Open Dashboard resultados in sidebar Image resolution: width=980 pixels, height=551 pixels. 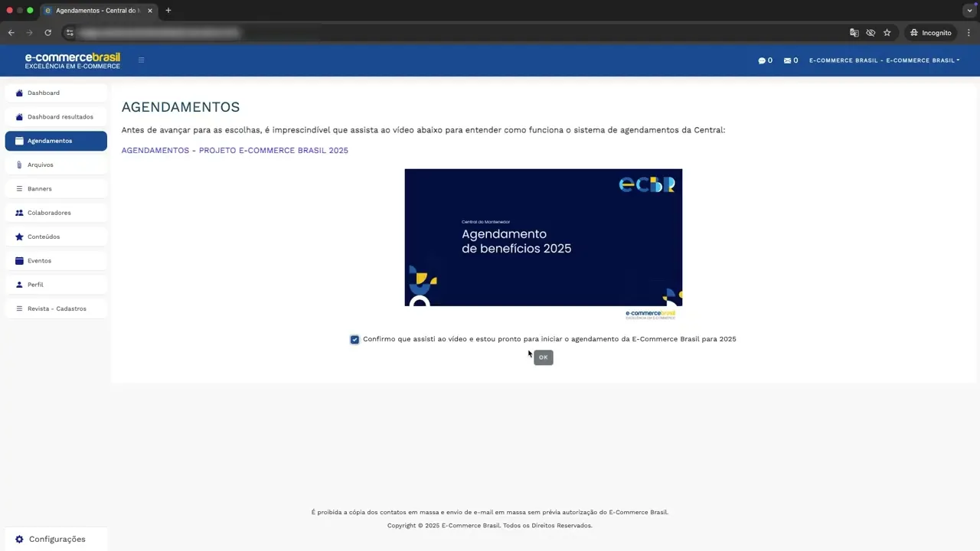[x=56, y=117]
